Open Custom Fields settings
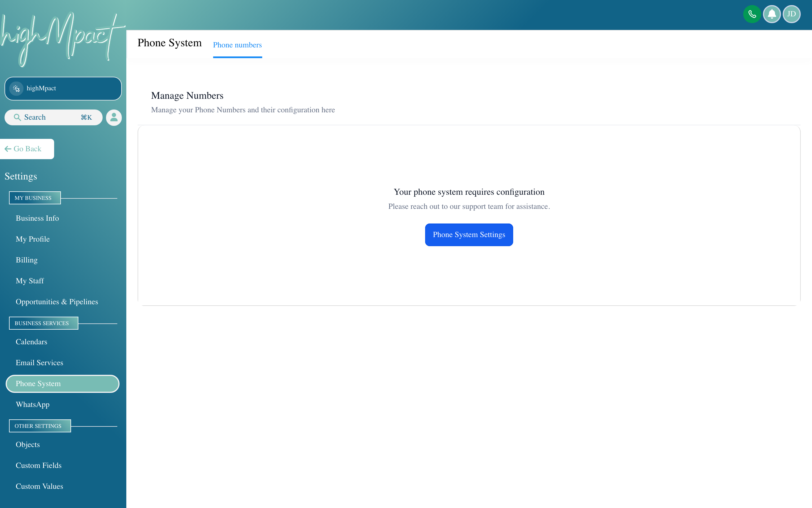The image size is (812, 508). pyautogui.click(x=39, y=465)
